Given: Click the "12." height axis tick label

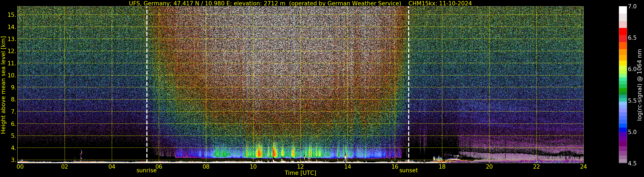Looking at the screenshot, I should click(12, 51).
